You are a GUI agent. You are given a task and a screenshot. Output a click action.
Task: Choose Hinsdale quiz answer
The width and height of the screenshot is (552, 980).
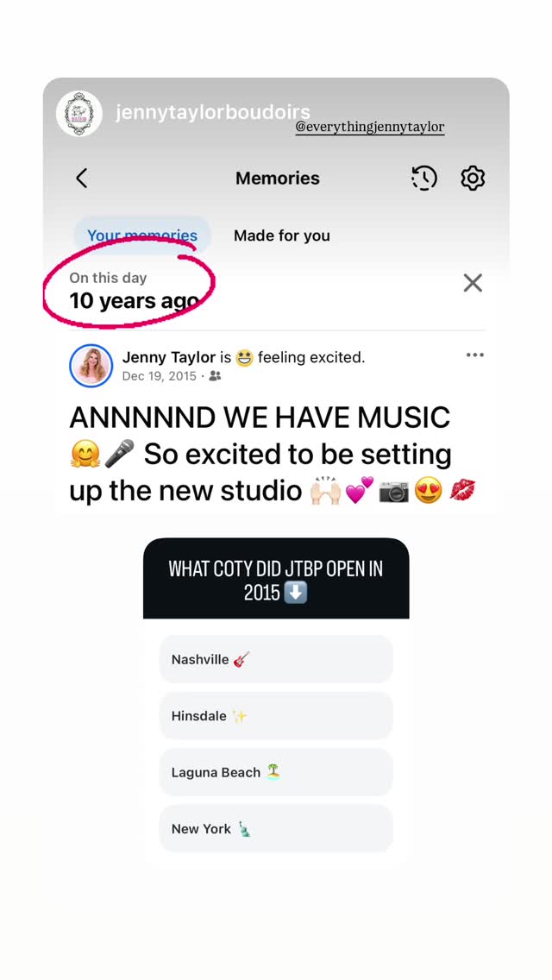coord(276,716)
